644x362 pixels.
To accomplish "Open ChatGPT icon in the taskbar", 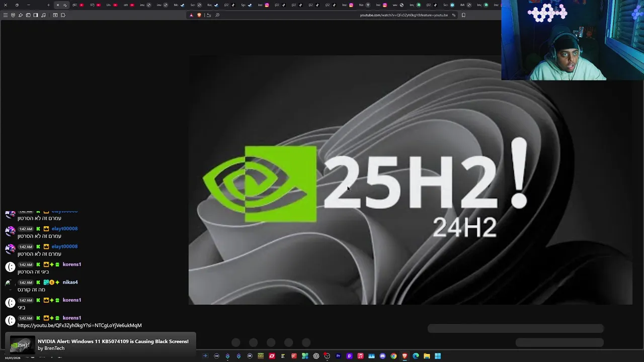I will point(316,356).
